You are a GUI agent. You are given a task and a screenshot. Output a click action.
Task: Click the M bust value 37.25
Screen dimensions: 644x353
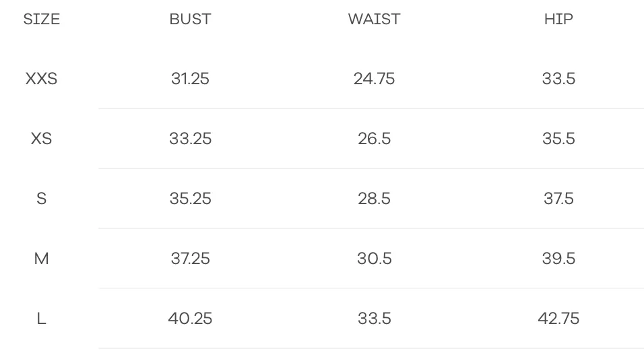(x=190, y=259)
